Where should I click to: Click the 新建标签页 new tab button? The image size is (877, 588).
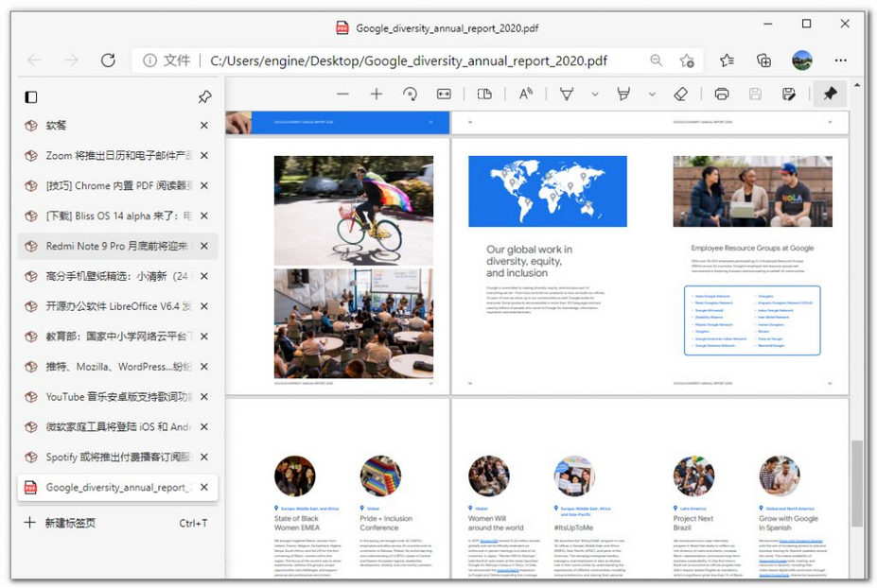pyautogui.click(x=69, y=523)
